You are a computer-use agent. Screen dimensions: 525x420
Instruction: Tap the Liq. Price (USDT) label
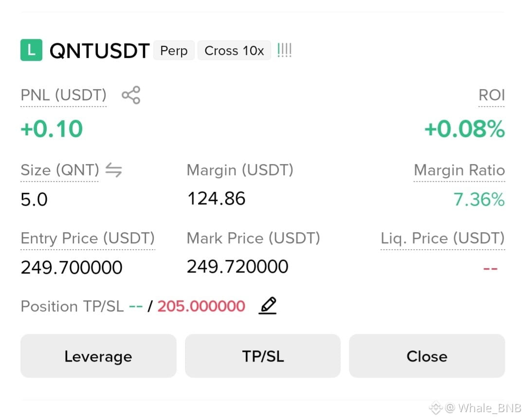443,238
